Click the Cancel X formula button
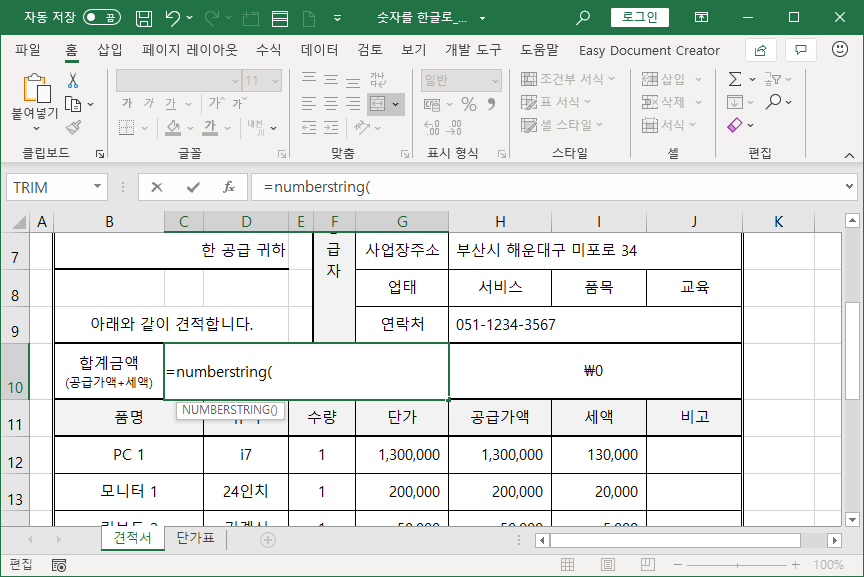 point(157,187)
